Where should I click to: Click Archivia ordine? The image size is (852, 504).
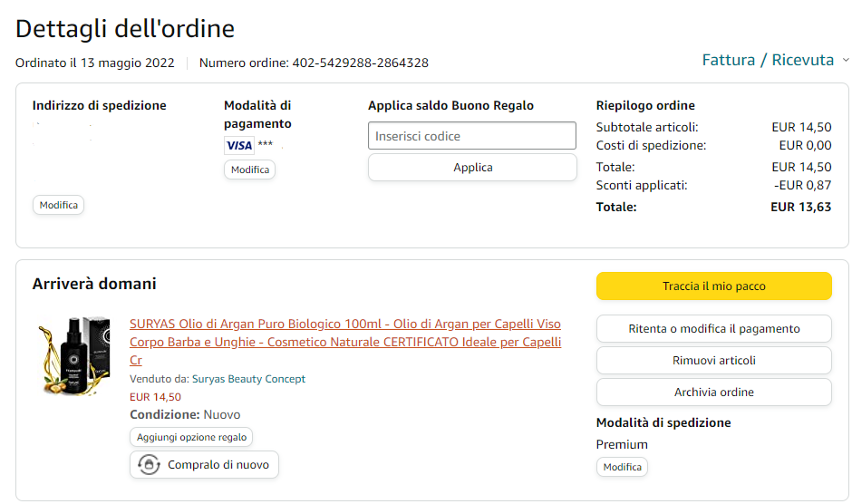(713, 392)
